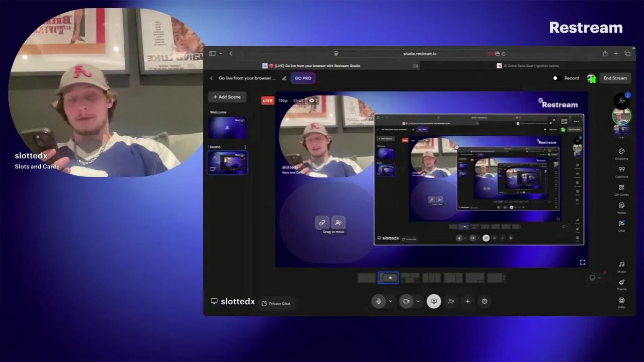The width and height of the screenshot is (644, 362).
Task: Turn off the camera
Action: click(406, 301)
